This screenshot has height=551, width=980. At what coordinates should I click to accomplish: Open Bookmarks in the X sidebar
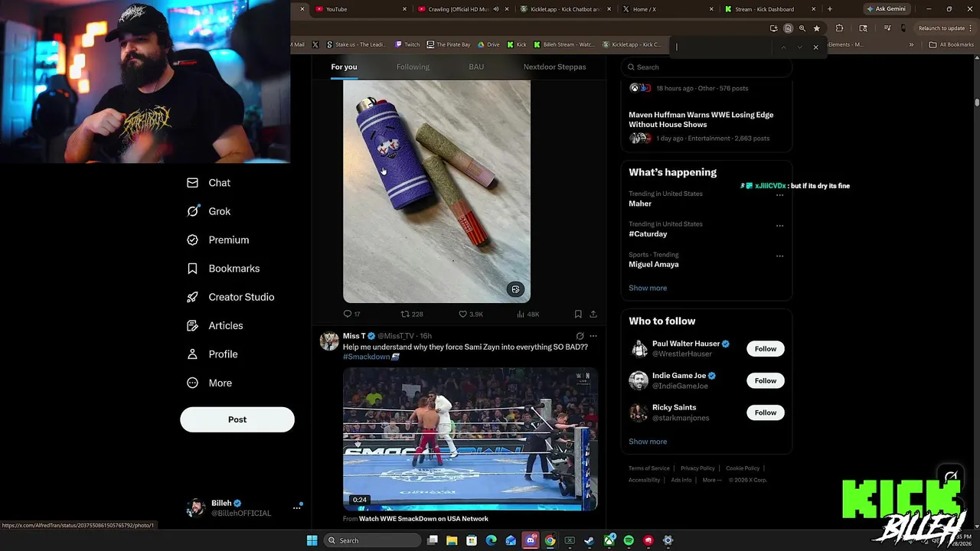click(223, 269)
